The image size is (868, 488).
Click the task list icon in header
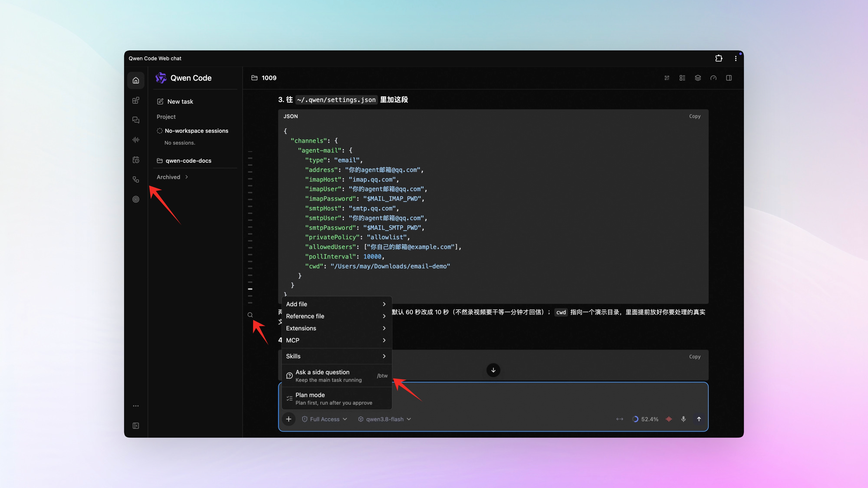click(682, 78)
